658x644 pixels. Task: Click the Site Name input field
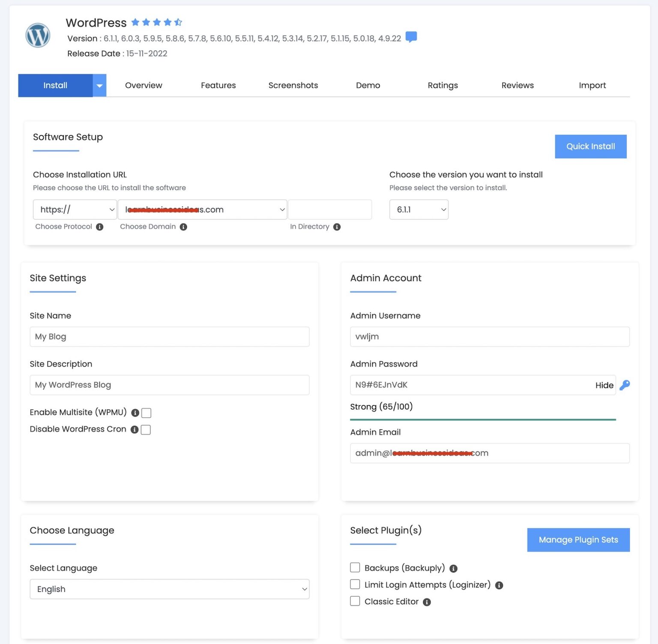point(169,337)
